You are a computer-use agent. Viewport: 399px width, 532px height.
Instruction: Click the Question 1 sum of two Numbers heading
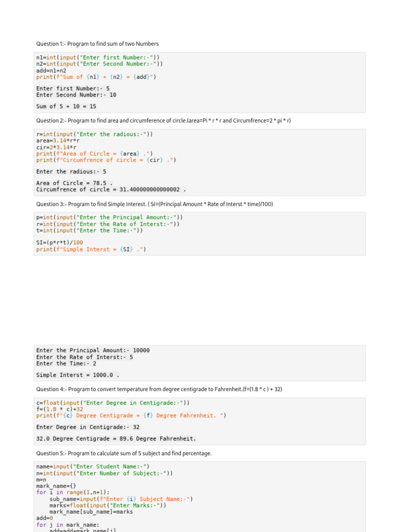[x=97, y=44]
